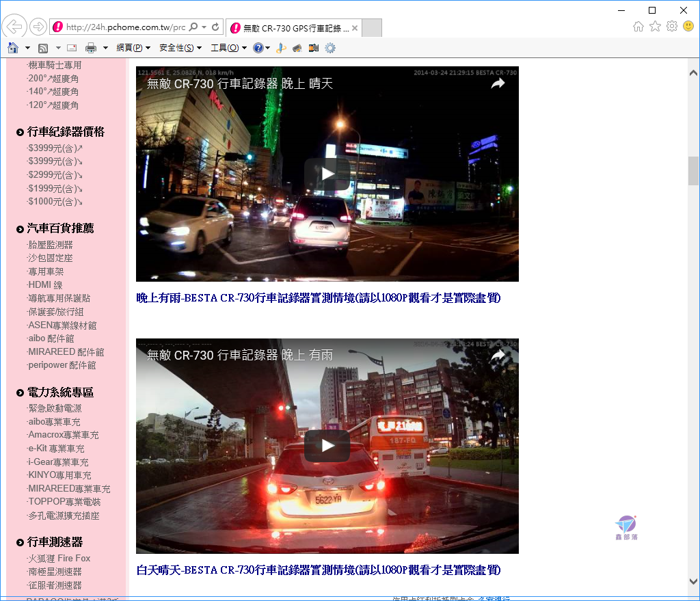Open sidebar link 沙包固定座
Viewport: 700px width, 601px height.
click(x=49, y=258)
